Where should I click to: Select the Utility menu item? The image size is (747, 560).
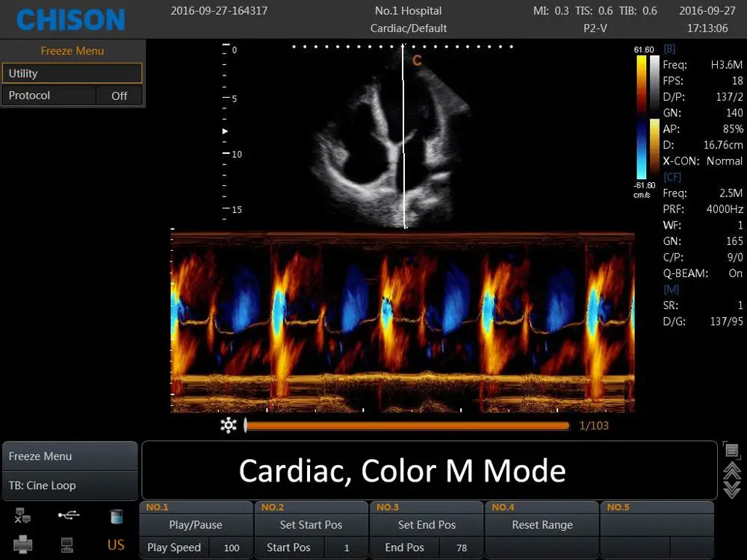pos(72,73)
